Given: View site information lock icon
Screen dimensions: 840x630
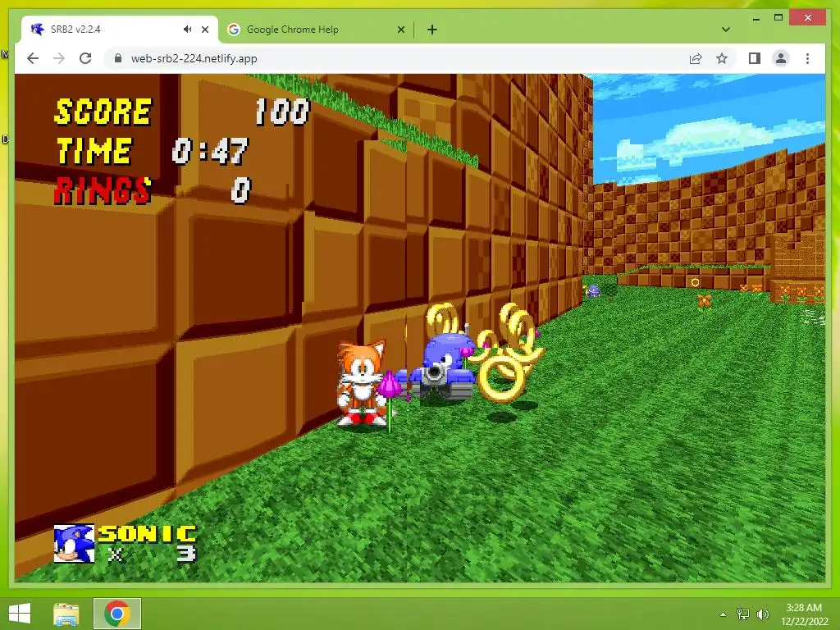Looking at the screenshot, I should coord(118,58).
